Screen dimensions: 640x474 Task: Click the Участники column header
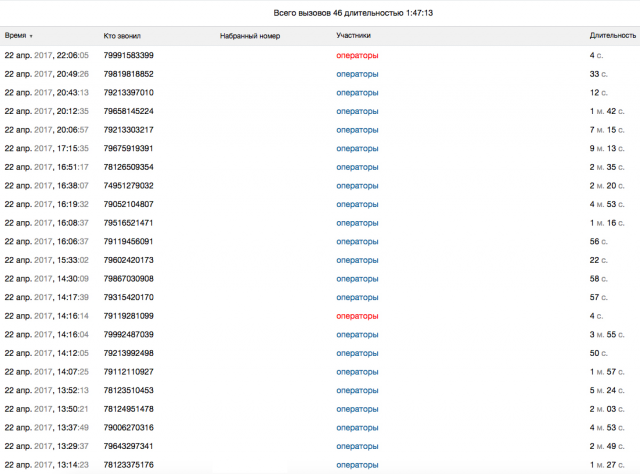click(x=353, y=36)
